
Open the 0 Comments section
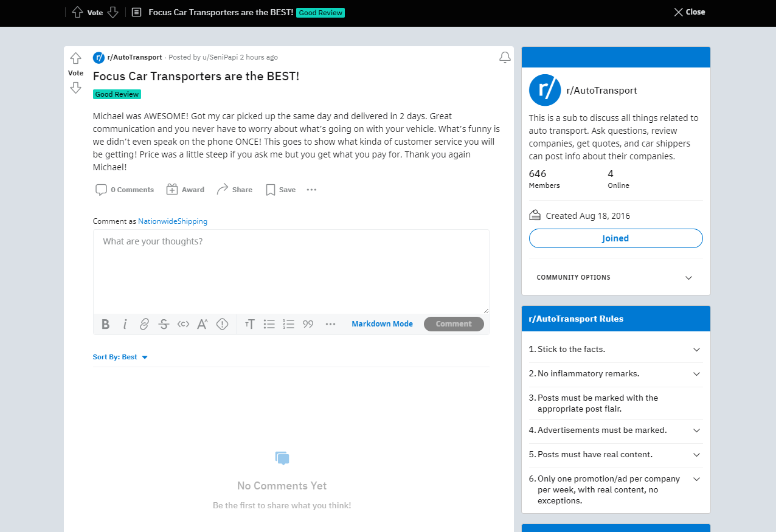tap(125, 190)
